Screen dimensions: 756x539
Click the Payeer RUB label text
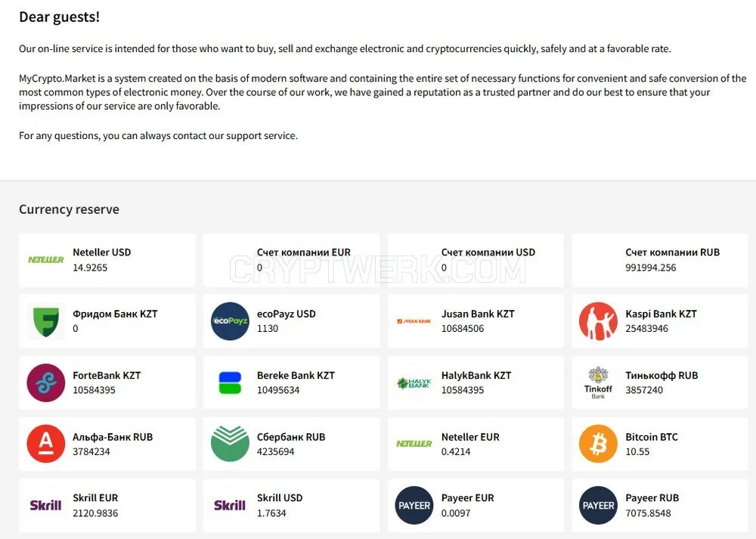pyautogui.click(x=652, y=498)
